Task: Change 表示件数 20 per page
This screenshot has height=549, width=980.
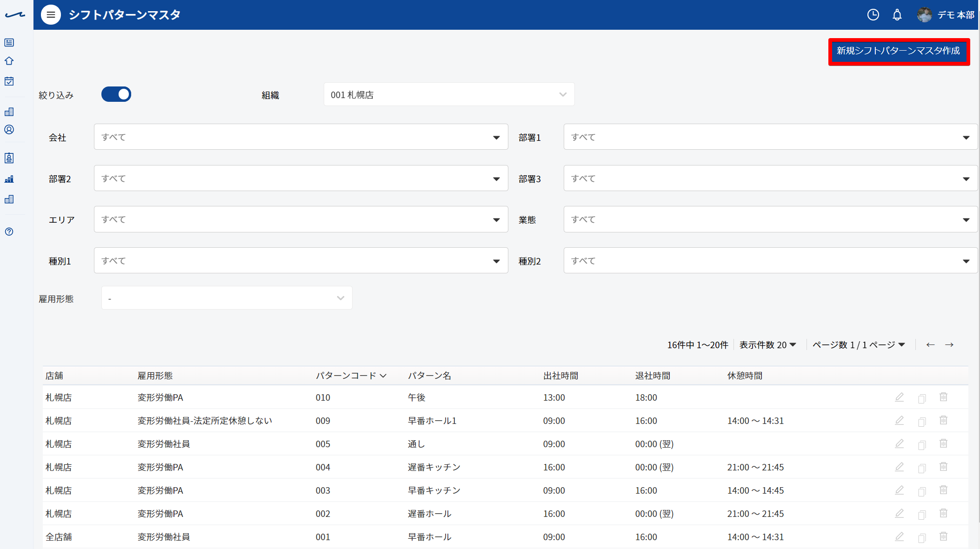Action: click(x=768, y=345)
